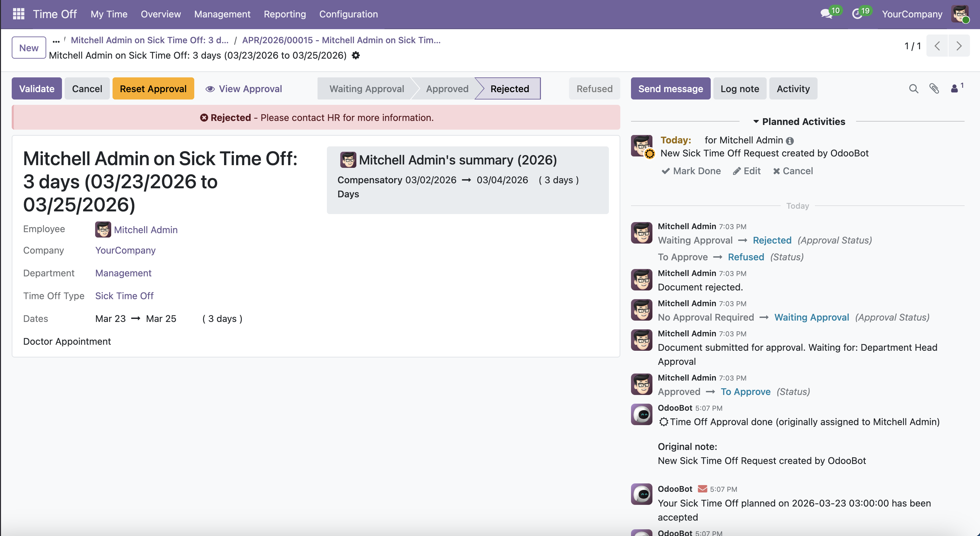The image size is (980, 536).
Task: Toggle View Approval with the eye icon
Action: pyautogui.click(x=210, y=89)
